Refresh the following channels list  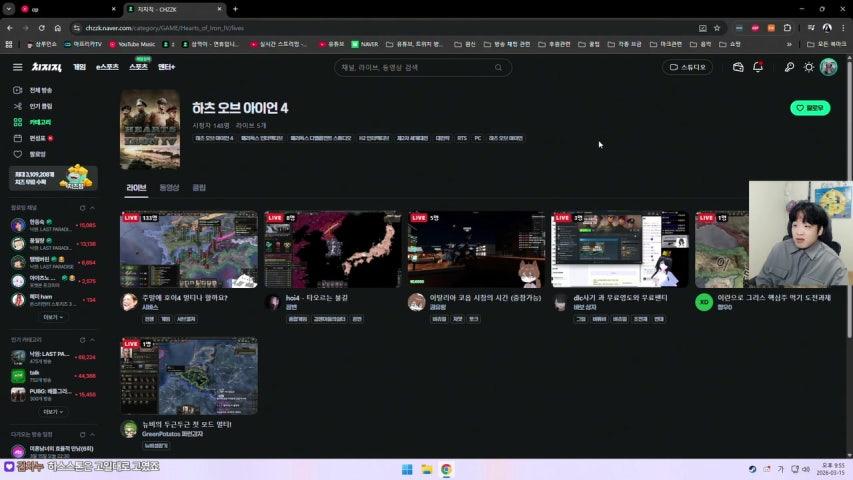tap(83, 208)
